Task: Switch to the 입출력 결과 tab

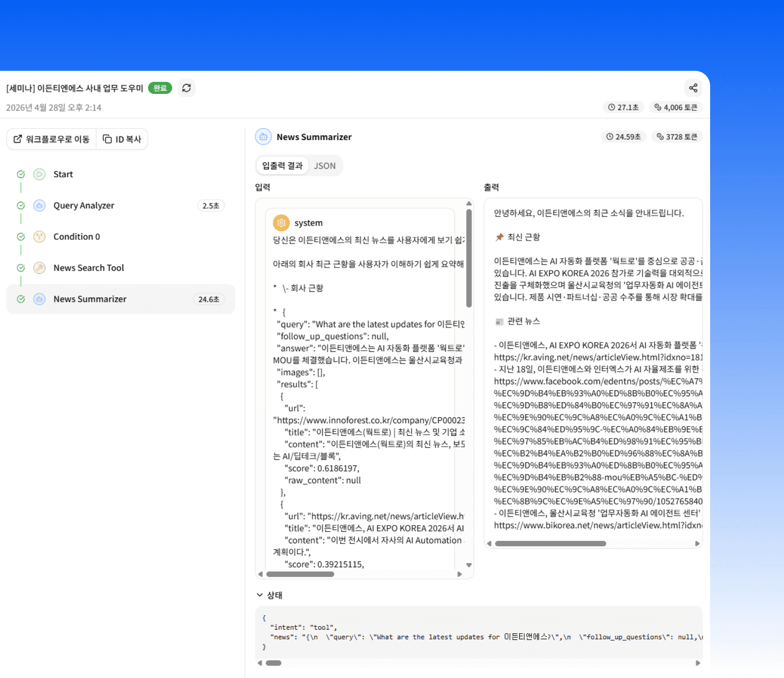Action: click(x=282, y=166)
